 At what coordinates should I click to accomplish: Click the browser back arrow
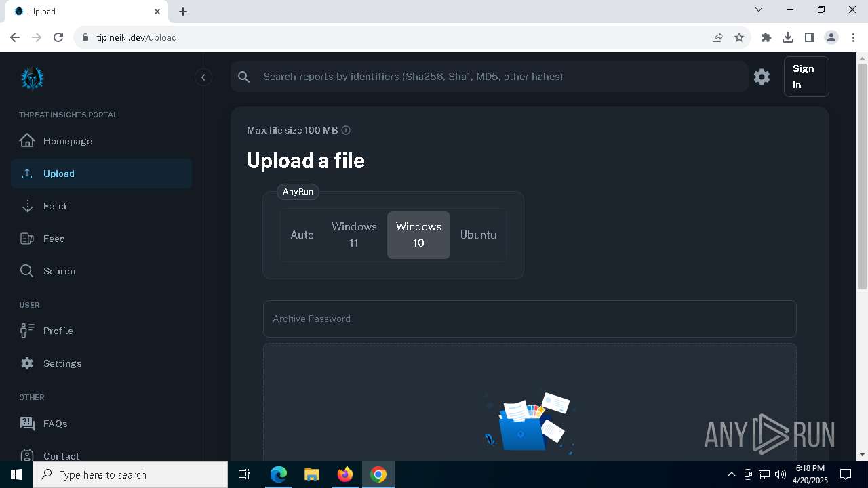point(15,37)
